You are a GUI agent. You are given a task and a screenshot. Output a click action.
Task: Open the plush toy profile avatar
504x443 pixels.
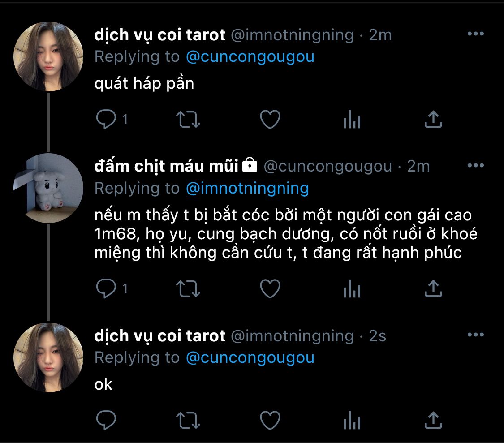click(48, 188)
